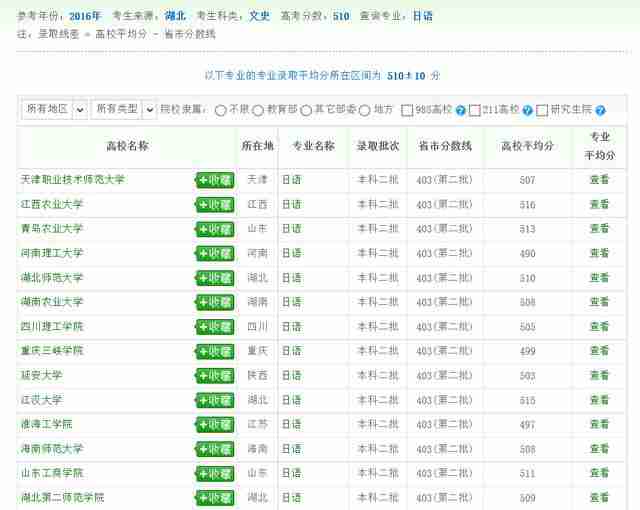Click +收藏 beside 湖北师范大学
640x510 pixels.
pyautogui.click(x=215, y=278)
